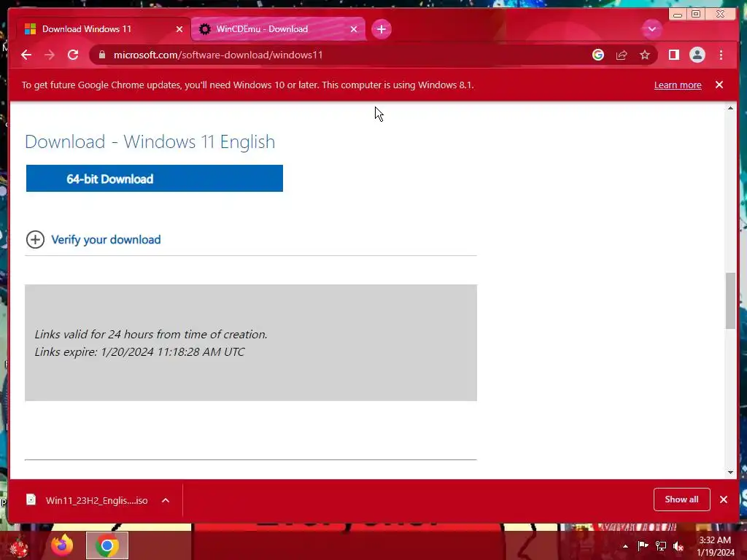Open Firefox from the taskbar
The height and width of the screenshot is (560, 747).
tap(62, 545)
